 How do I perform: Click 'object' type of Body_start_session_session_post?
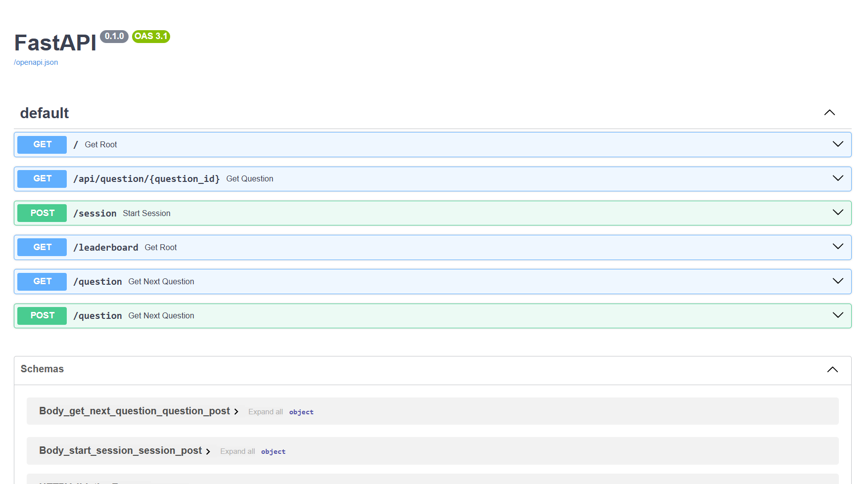pos(273,451)
